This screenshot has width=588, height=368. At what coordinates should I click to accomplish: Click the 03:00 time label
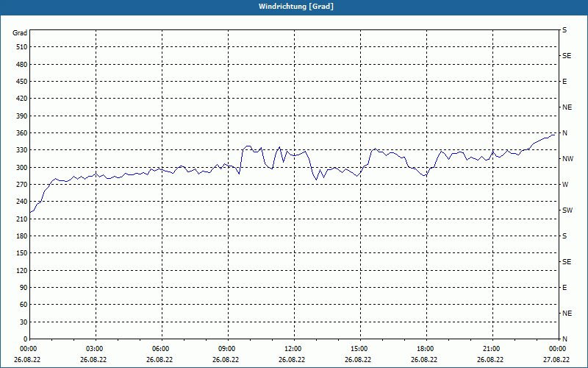point(95,349)
